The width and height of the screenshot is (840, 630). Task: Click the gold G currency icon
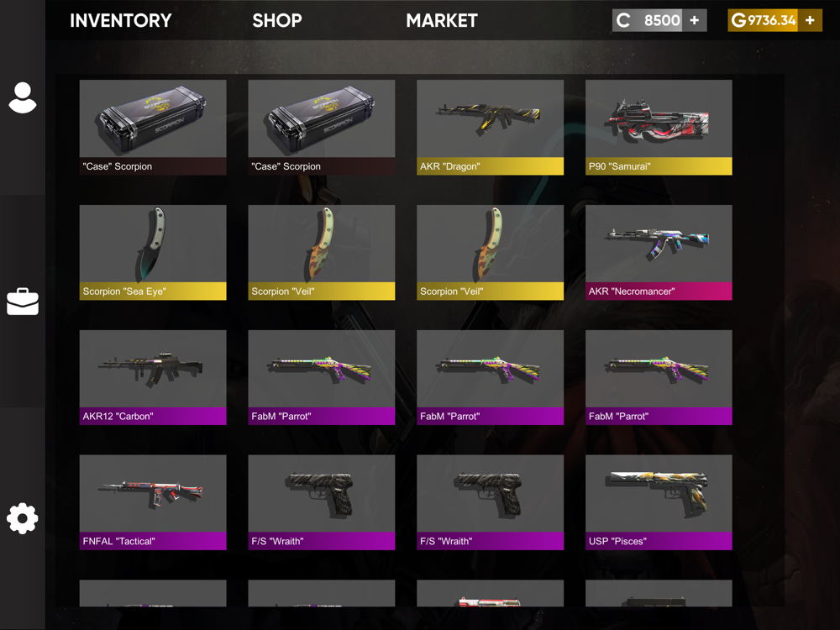click(x=738, y=20)
